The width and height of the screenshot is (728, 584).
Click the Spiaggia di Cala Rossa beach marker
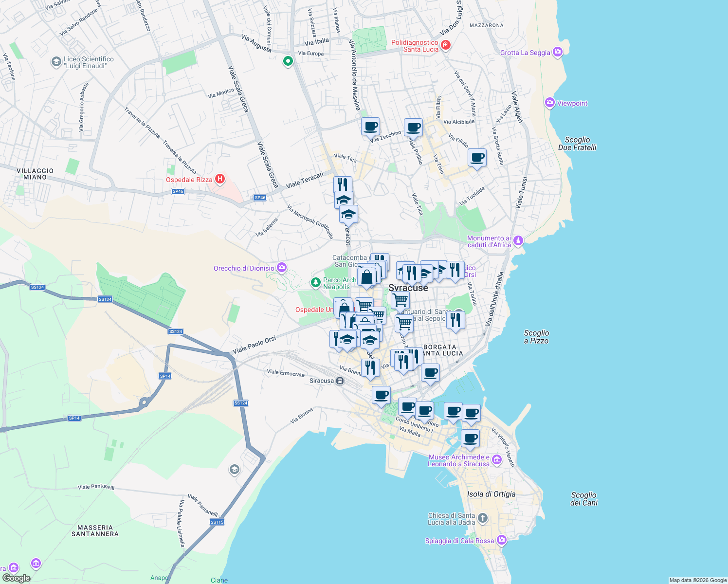point(501,540)
